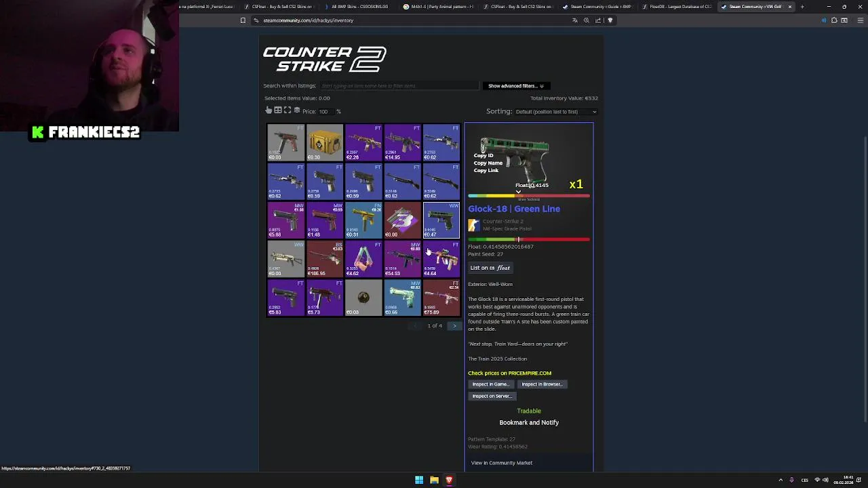Click the grid view icon in toolbar
The image size is (868, 488).
pos(278,110)
